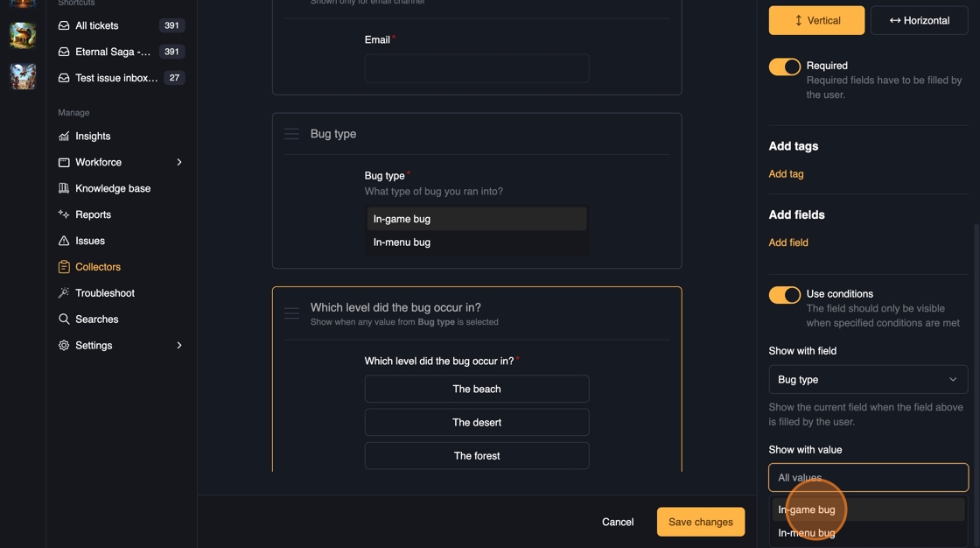This screenshot has width=980, height=548.
Task: Click into the Email input field
Action: point(477,68)
